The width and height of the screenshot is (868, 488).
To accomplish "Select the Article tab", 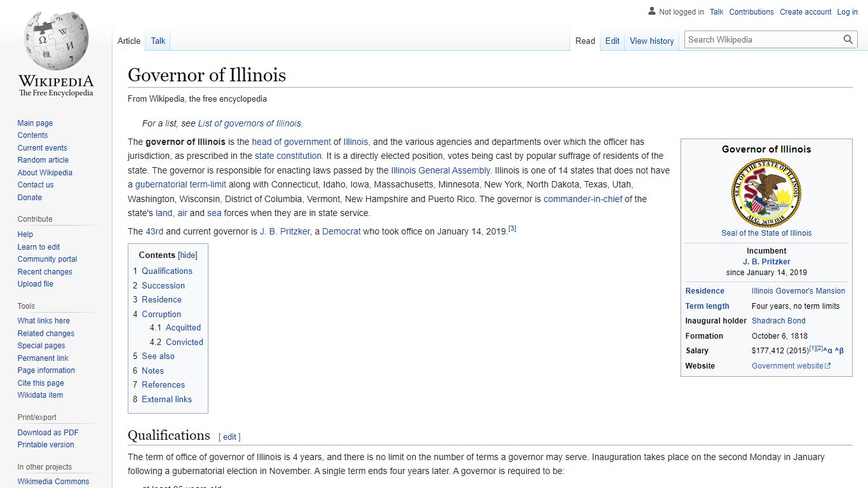I will 129,41.
